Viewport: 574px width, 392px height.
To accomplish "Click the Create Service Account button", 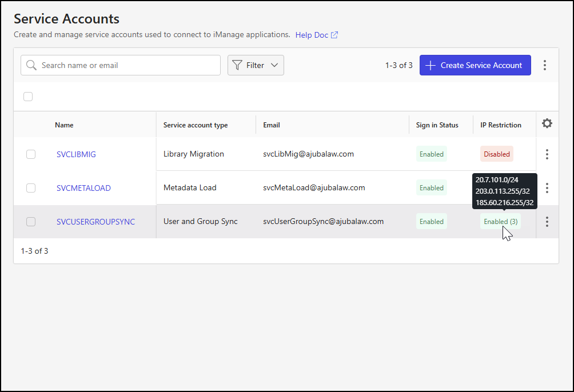I will (475, 65).
